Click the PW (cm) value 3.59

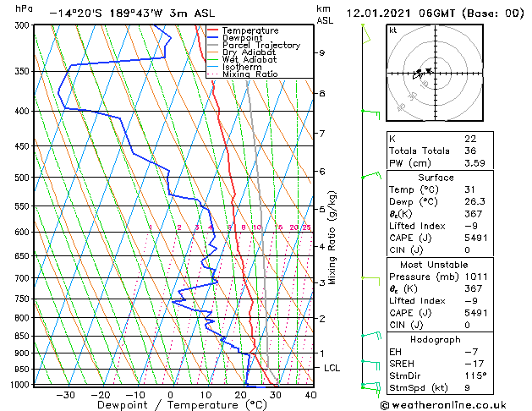[x=474, y=163]
